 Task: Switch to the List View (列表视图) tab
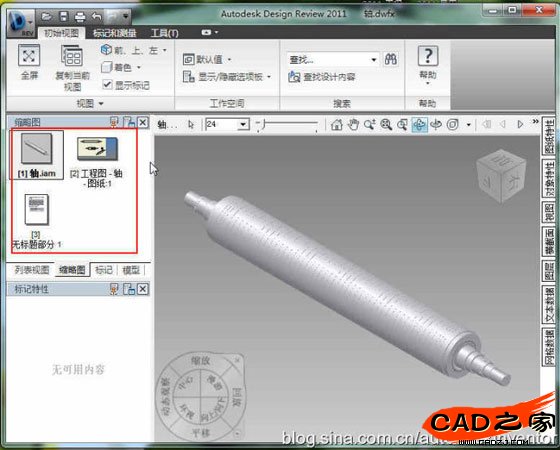tap(32, 270)
